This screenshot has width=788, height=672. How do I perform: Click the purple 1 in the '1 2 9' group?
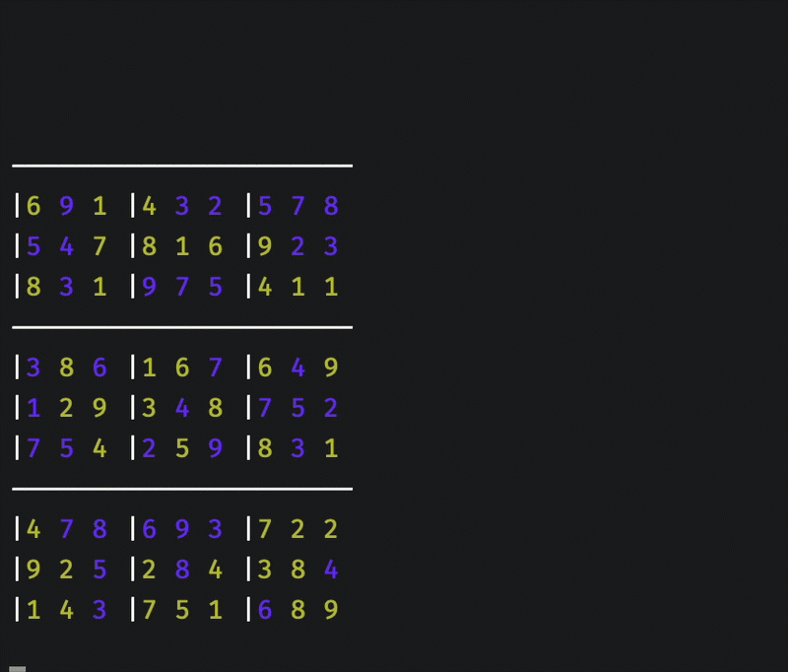33,408
